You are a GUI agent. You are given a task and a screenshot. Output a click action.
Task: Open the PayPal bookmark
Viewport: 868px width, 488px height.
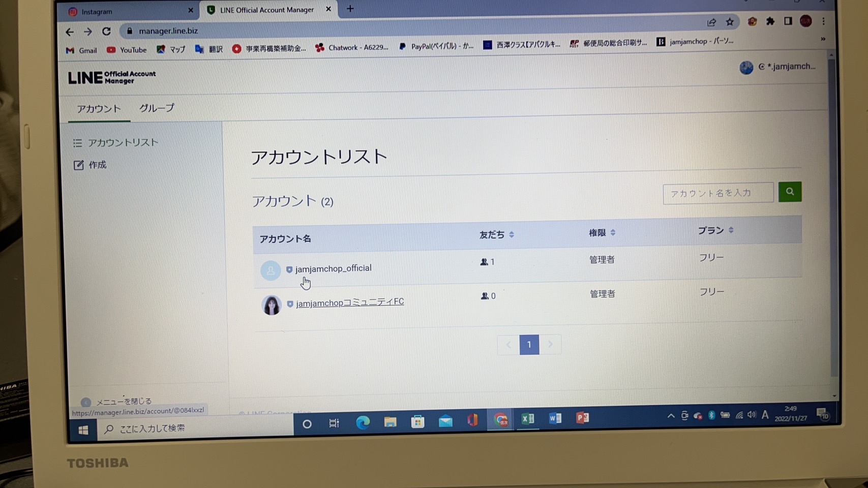click(x=436, y=46)
